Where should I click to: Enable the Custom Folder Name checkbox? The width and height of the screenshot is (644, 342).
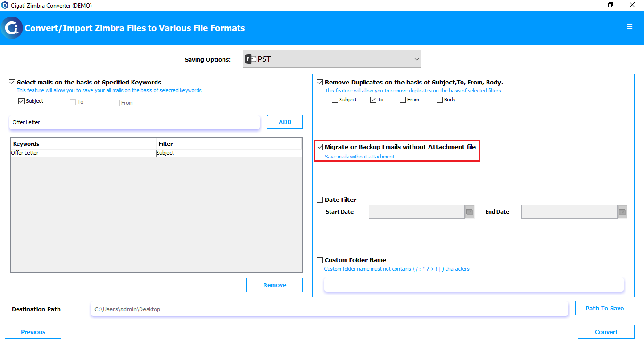[320, 260]
